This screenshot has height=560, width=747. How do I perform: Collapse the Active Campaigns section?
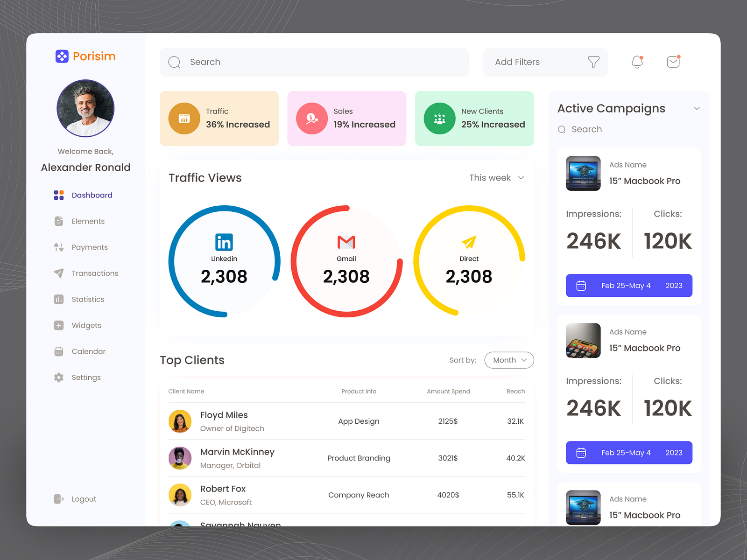click(x=697, y=108)
